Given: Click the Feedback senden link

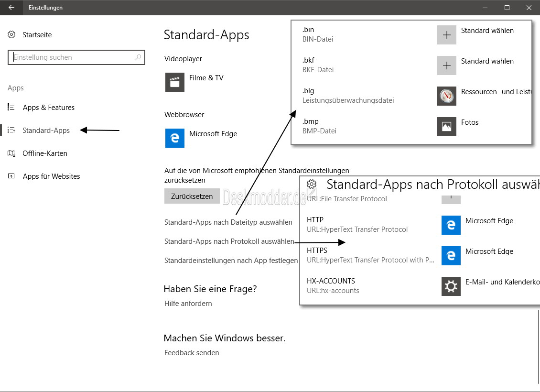Looking at the screenshot, I should coord(192,353).
